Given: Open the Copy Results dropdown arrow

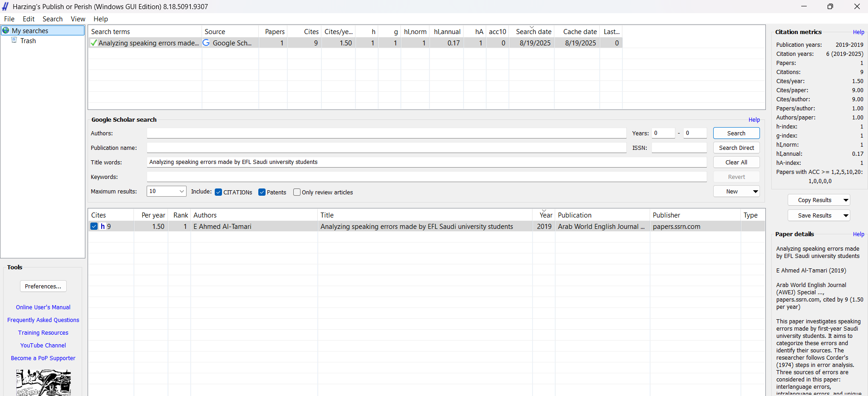Looking at the screenshot, I should point(846,200).
